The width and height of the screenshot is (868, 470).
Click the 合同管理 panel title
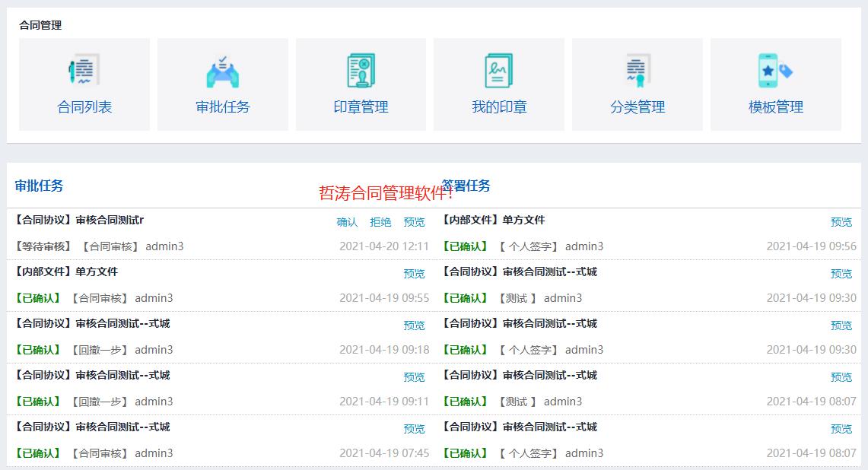tap(40, 25)
